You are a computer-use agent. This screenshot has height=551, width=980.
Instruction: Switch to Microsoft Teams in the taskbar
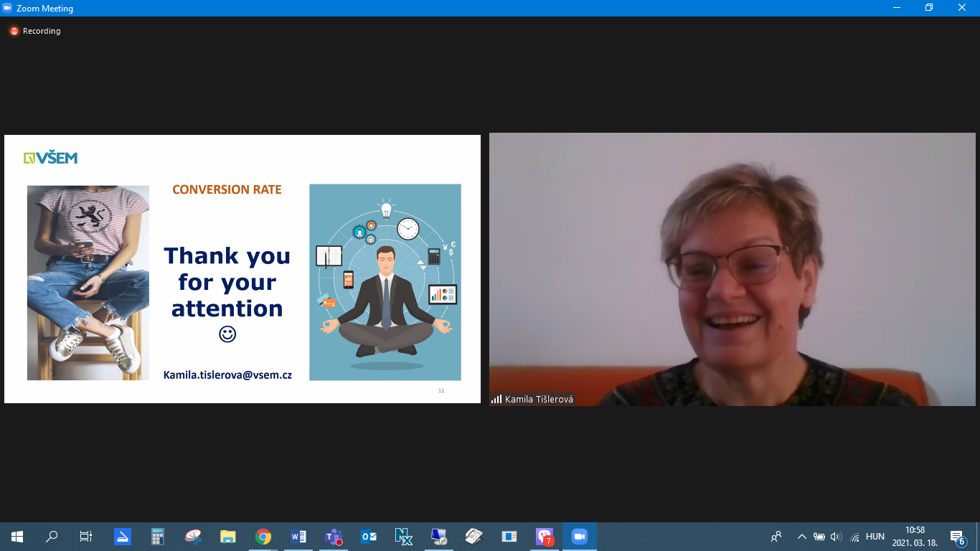[334, 537]
